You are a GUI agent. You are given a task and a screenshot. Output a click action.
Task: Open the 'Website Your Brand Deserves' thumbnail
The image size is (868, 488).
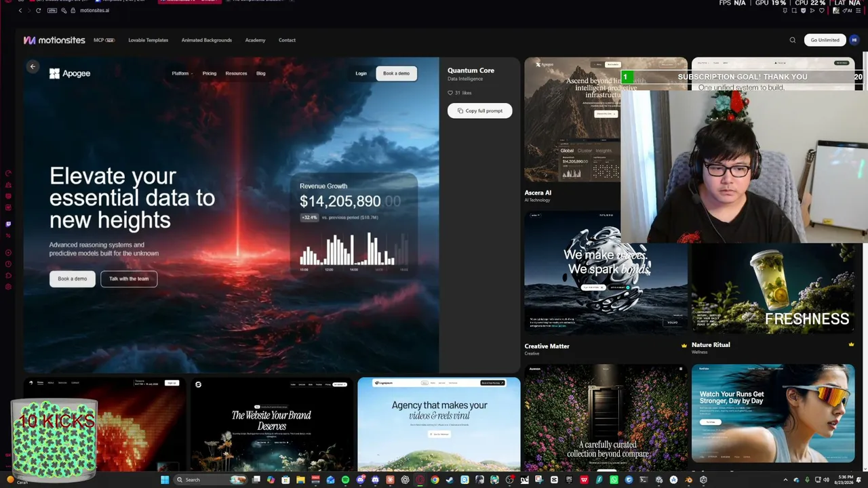click(271, 424)
